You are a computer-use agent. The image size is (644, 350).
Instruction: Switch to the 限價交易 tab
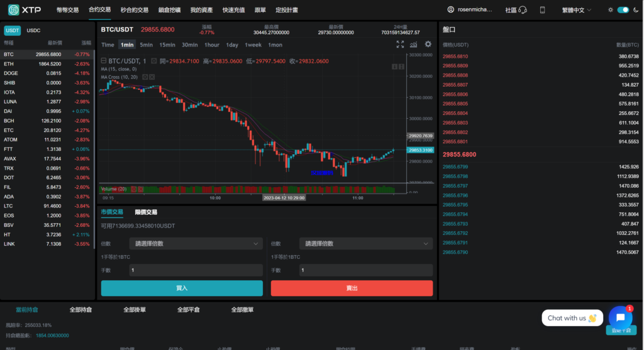[x=146, y=212]
